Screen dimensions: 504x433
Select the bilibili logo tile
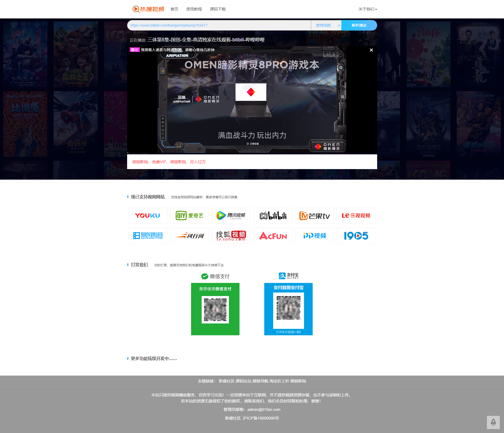click(x=273, y=215)
